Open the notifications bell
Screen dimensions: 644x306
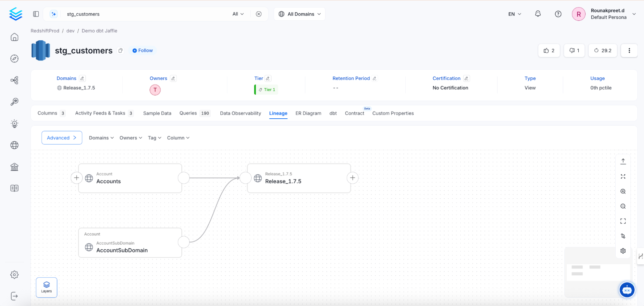pyautogui.click(x=538, y=14)
